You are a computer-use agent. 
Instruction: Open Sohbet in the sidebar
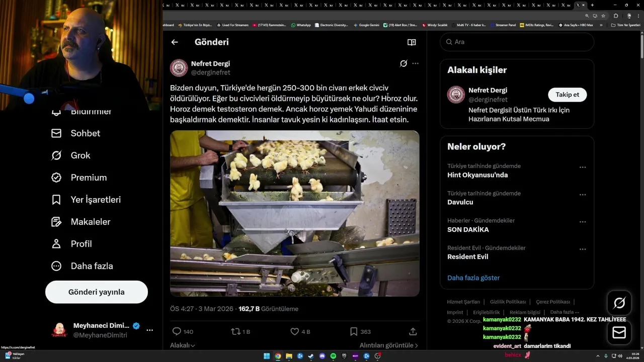pyautogui.click(x=76, y=133)
